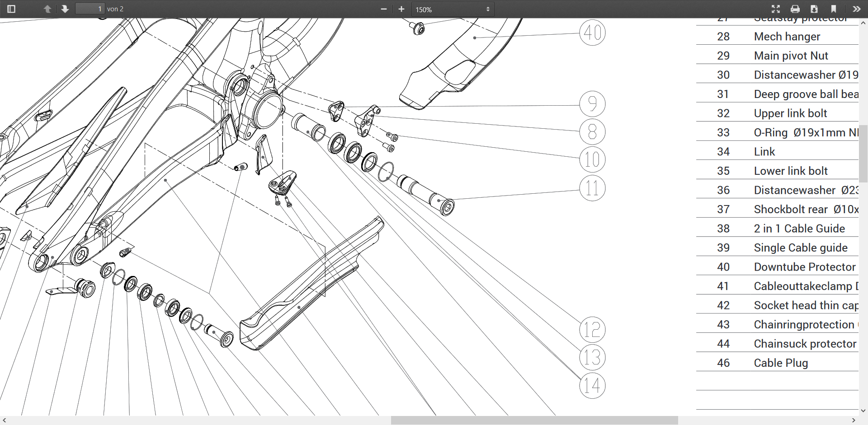Open the 150% zoom level dropdown

(452, 9)
